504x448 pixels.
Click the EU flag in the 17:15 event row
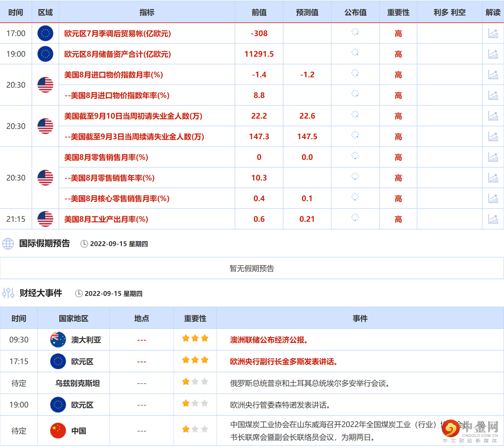pyautogui.click(x=58, y=361)
